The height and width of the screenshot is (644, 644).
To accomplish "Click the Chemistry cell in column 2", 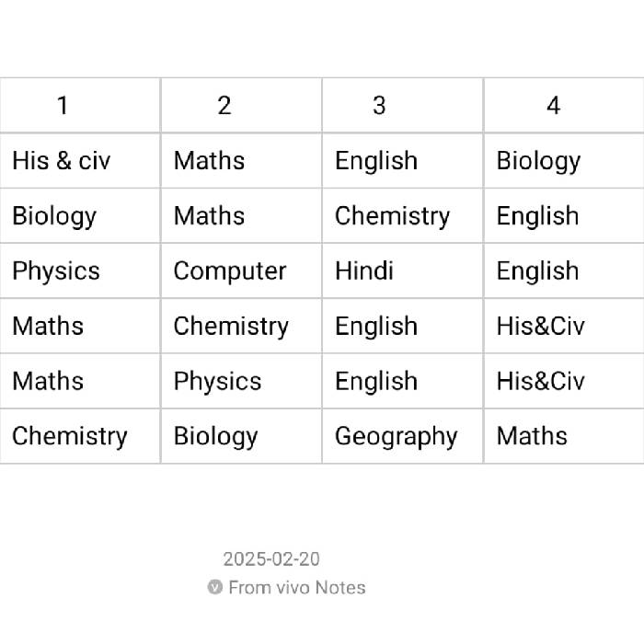I will [241, 326].
